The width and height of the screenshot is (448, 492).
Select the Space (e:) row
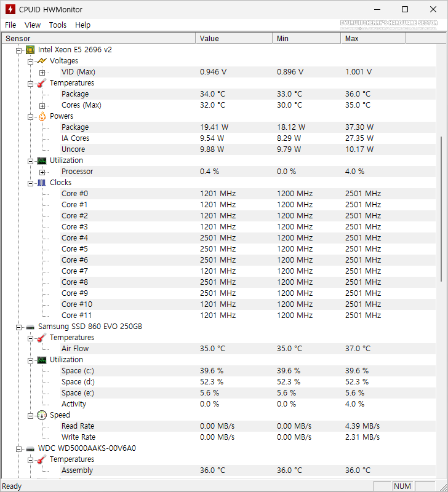click(248, 393)
